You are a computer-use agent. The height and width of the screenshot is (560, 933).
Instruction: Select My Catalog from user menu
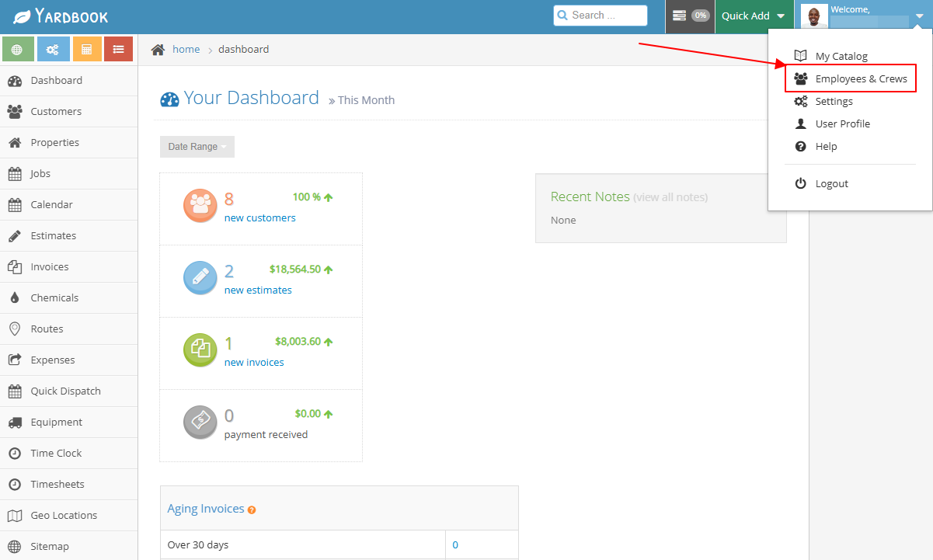pos(851,56)
